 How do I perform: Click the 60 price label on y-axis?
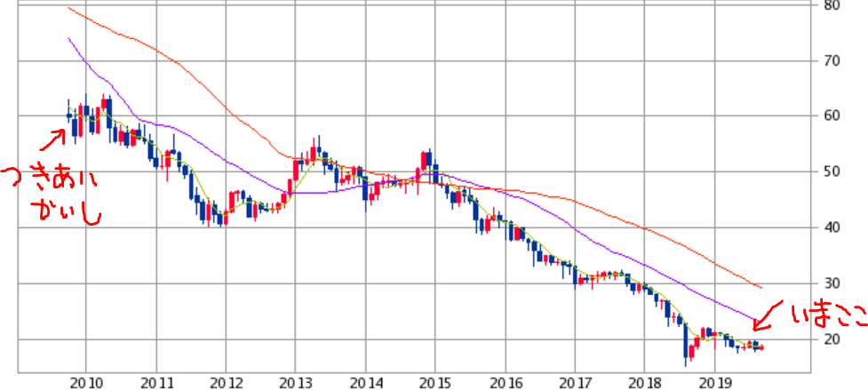[x=832, y=116]
